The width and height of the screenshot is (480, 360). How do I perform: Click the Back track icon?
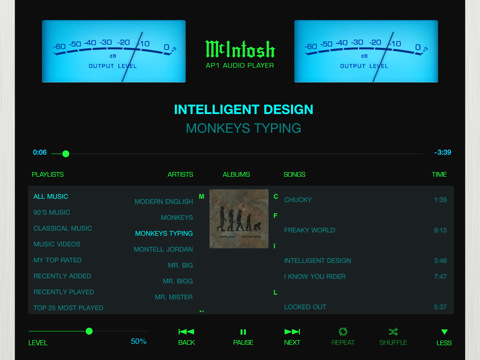point(186,332)
